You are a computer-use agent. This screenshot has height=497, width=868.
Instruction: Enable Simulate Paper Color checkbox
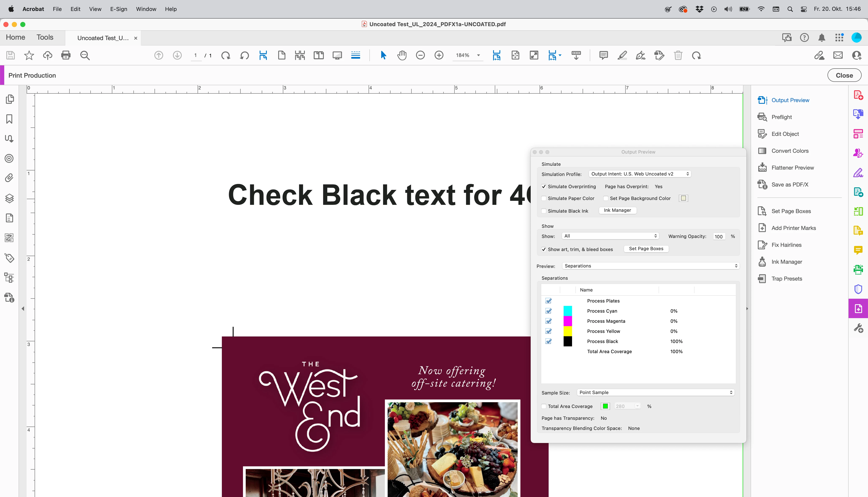pos(544,198)
